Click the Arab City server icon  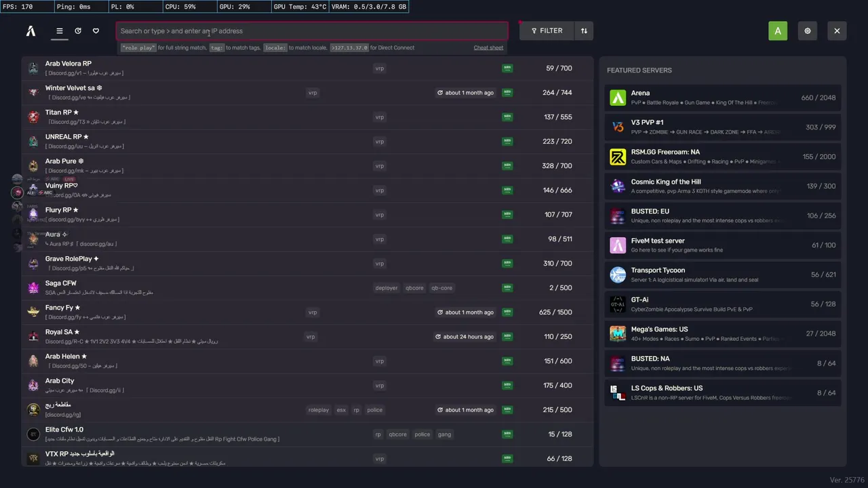33,385
